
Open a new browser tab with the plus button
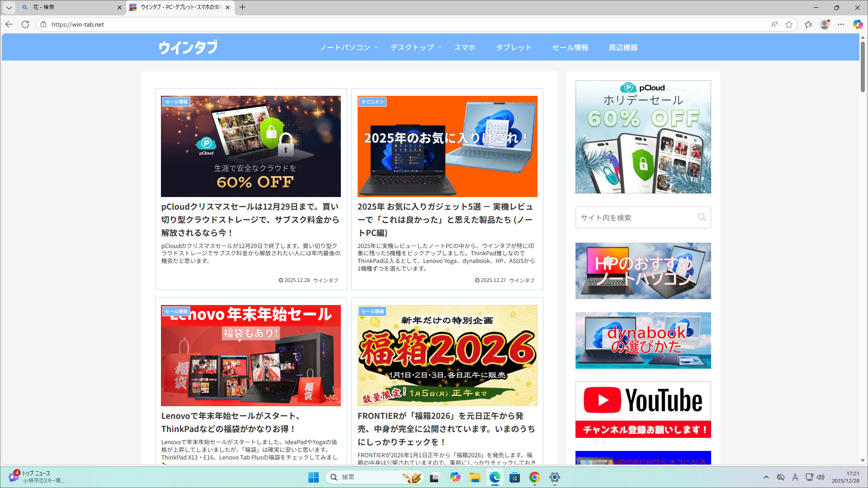tap(243, 7)
